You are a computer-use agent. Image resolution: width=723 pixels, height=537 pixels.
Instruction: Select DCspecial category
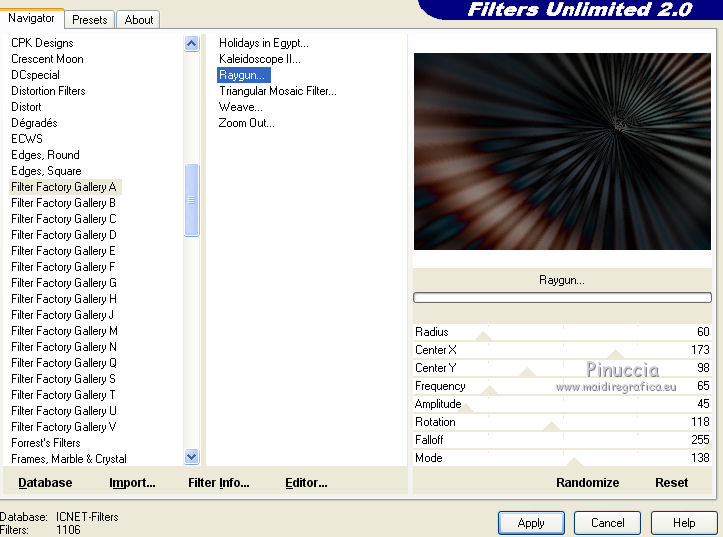[35, 75]
